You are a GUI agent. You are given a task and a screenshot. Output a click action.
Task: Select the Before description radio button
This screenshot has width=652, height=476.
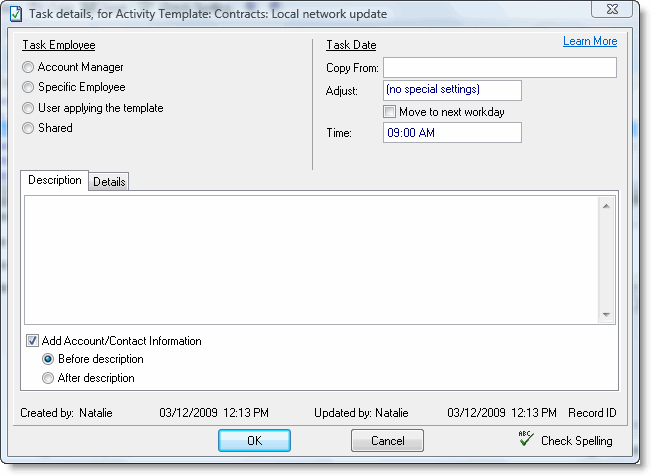[48, 359]
